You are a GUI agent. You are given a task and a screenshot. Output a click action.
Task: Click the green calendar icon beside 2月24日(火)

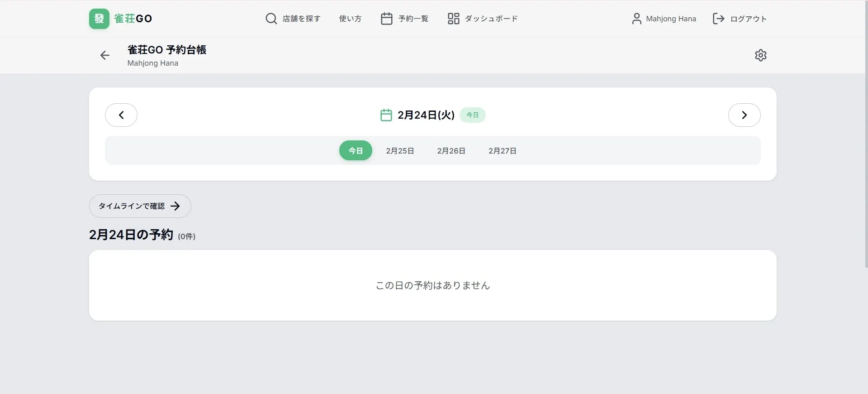[386, 115]
